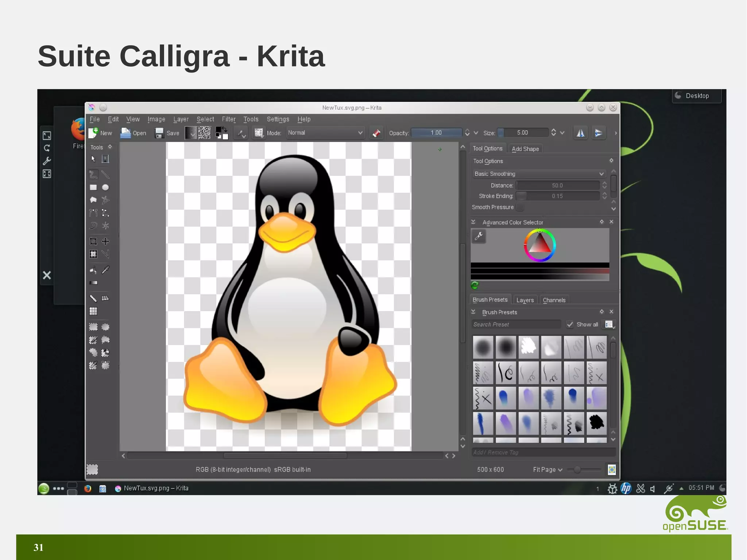Viewport: 747px width, 560px height.
Task: Open the Mode Normal blending dropdown
Action: click(x=325, y=133)
